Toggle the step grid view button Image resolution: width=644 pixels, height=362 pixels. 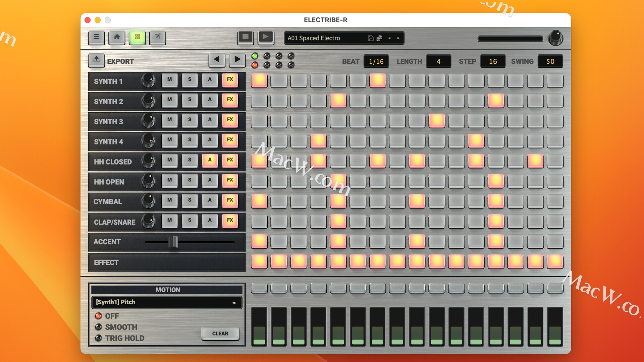(137, 37)
